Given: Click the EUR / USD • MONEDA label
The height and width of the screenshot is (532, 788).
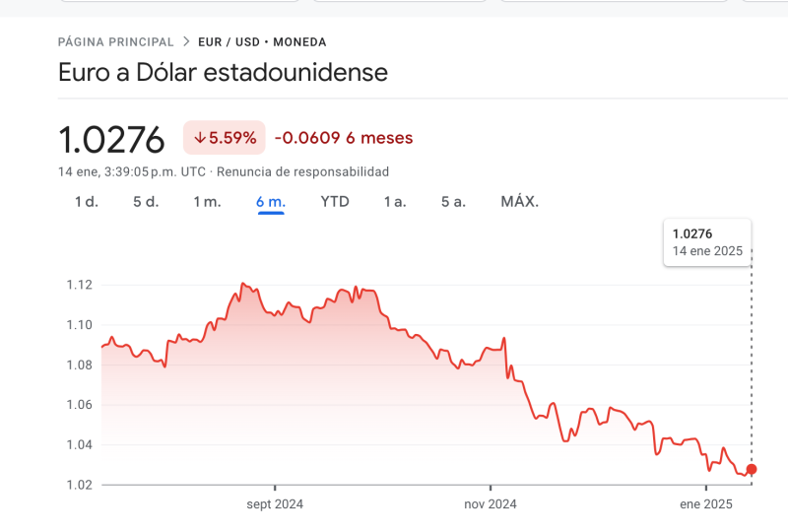Looking at the screenshot, I should 262,42.
